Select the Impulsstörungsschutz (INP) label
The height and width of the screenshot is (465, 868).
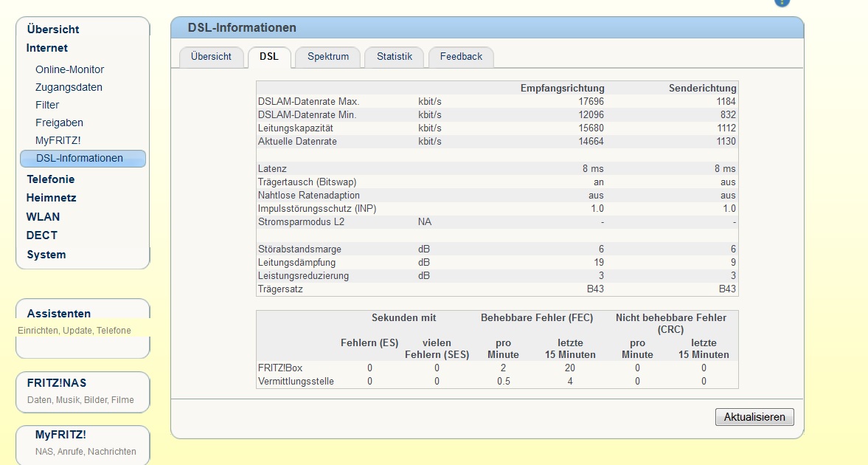click(317, 208)
